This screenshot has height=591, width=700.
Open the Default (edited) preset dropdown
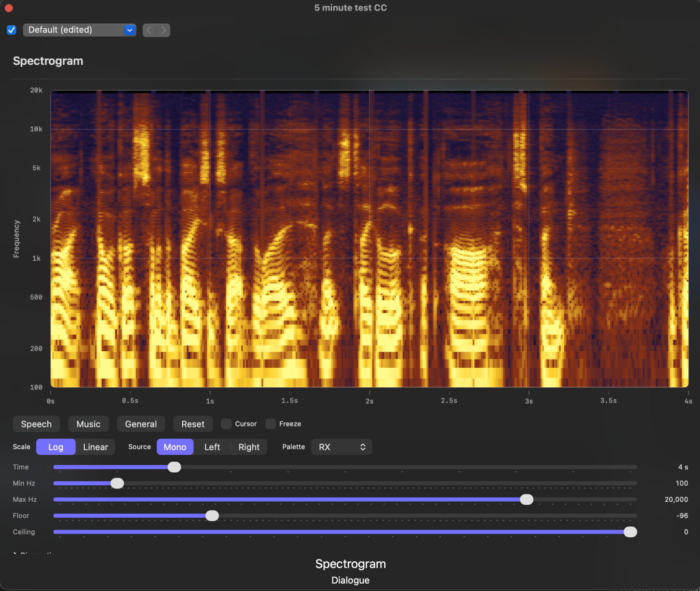coord(79,30)
